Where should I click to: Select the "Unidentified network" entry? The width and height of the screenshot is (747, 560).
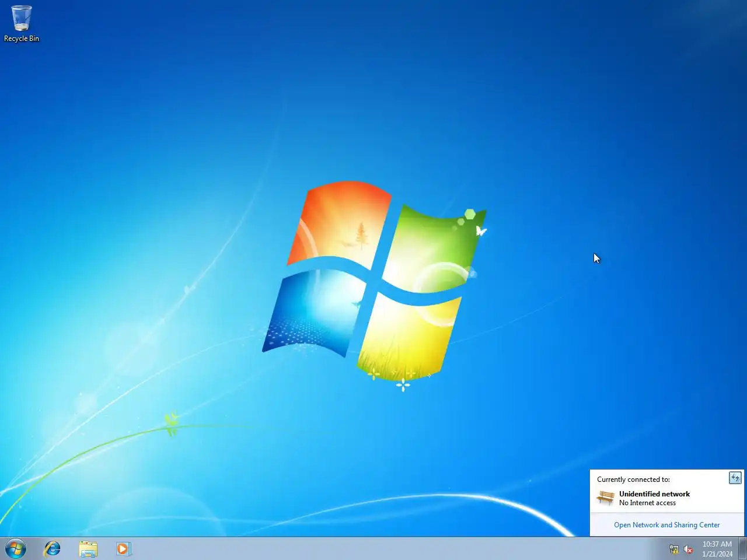(654, 494)
